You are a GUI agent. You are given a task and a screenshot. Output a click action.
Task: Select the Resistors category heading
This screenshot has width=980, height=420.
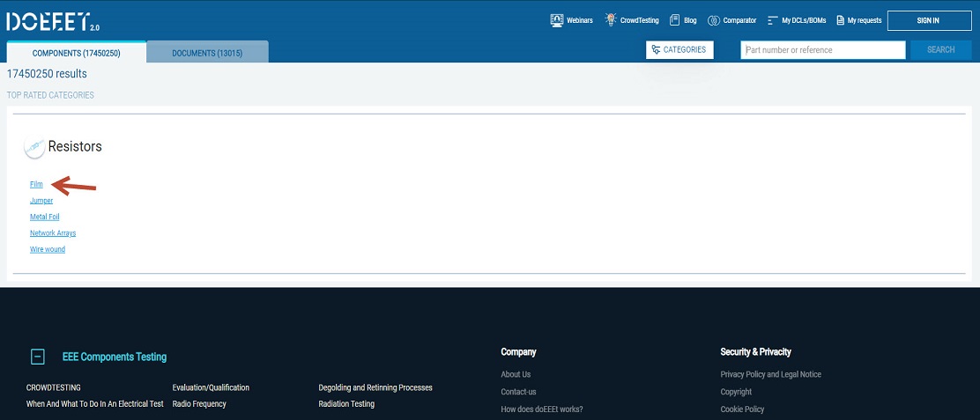point(75,147)
